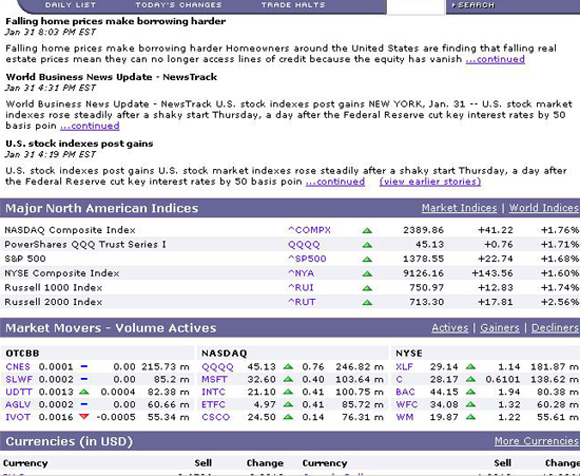Image resolution: width=580 pixels, height=476 pixels.
Task: Open the SLWF ticker link
Action: [x=19, y=379]
